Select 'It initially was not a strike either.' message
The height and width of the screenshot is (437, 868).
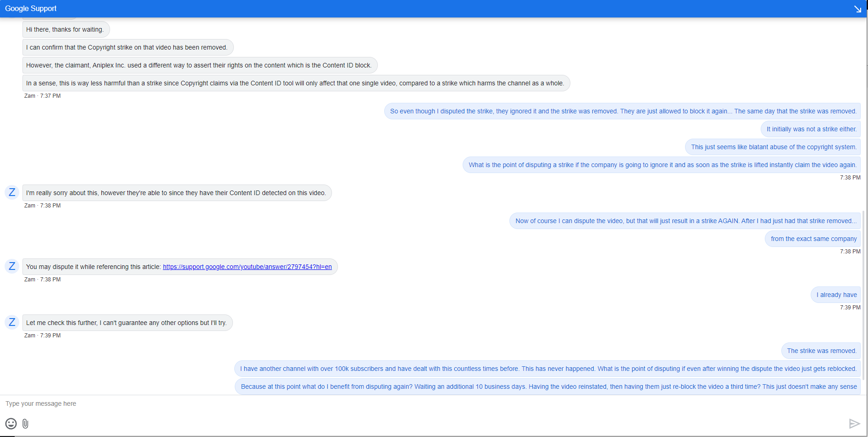click(x=811, y=129)
